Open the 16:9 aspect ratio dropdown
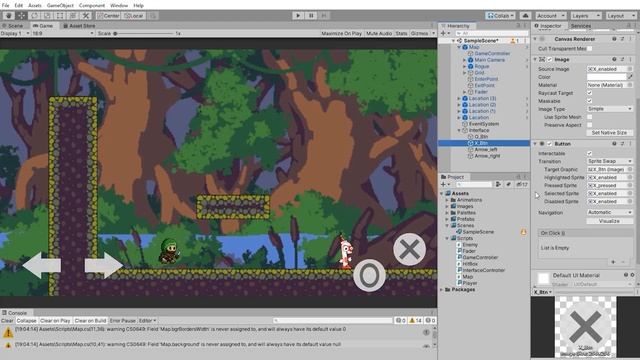This screenshot has height=360, width=640. [63, 33]
